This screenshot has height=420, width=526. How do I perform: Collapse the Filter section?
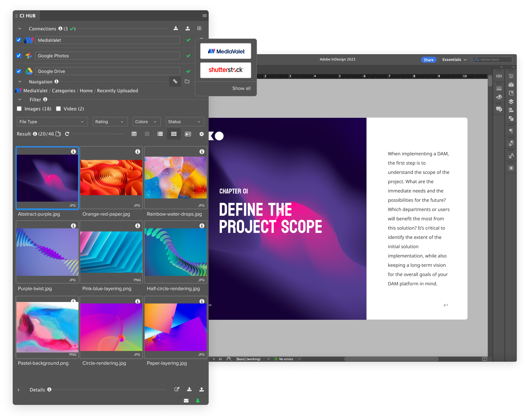click(x=20, y=99)
